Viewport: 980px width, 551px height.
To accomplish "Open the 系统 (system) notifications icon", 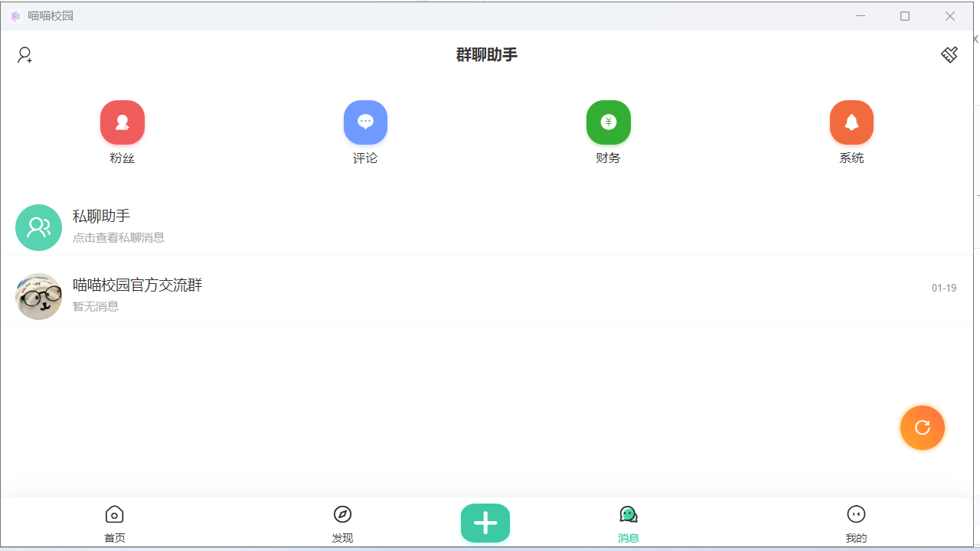I will (851, 122).
